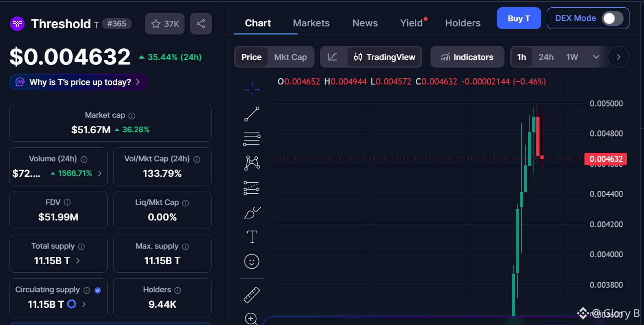This screenshot has width=644, height=325.
Task: Switch to TradingView chart mode
Action: click(x=384, y=57)
